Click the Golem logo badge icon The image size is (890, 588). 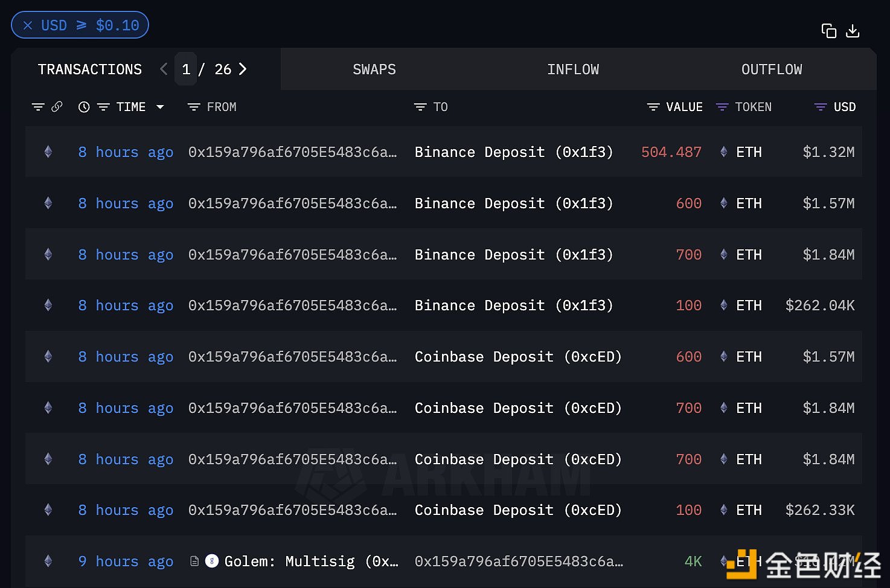212,561
